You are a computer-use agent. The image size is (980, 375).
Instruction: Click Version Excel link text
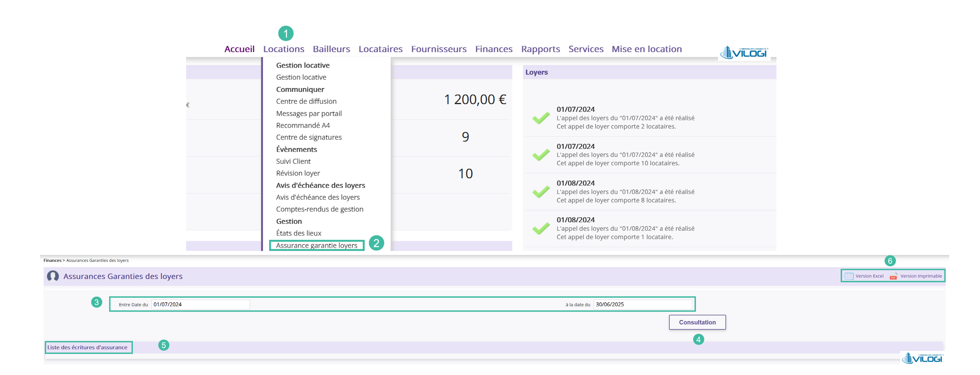click(x=869, y=276)
